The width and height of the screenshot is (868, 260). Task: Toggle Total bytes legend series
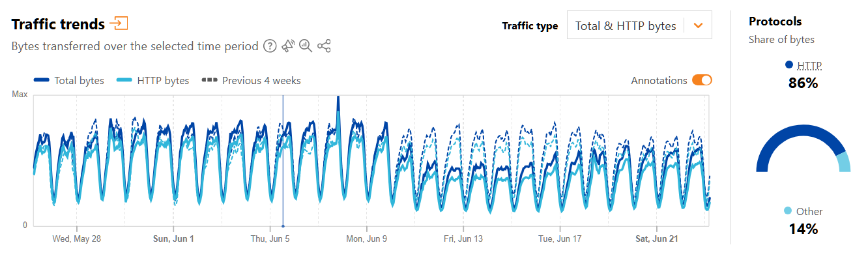point(68,81)
